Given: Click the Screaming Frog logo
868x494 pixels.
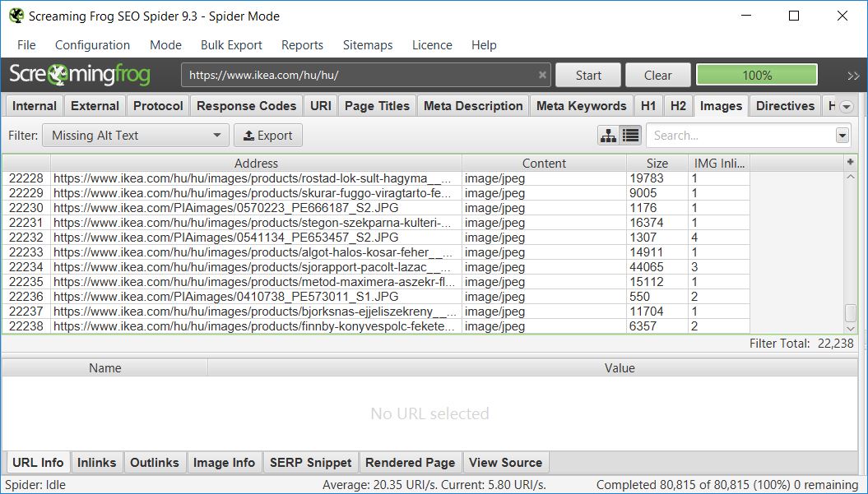Looking at the screenshot, I should (80, 75).
